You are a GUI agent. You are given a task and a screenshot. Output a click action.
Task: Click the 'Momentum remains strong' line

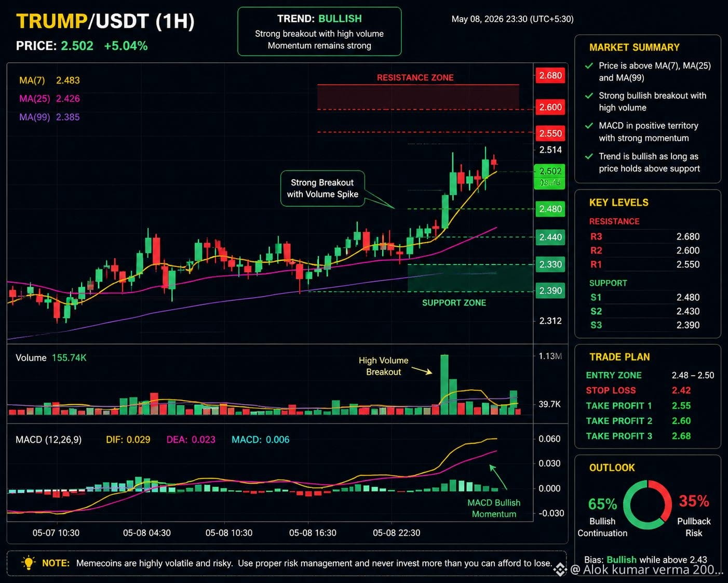pyautogui.click(x=319, y=46)
